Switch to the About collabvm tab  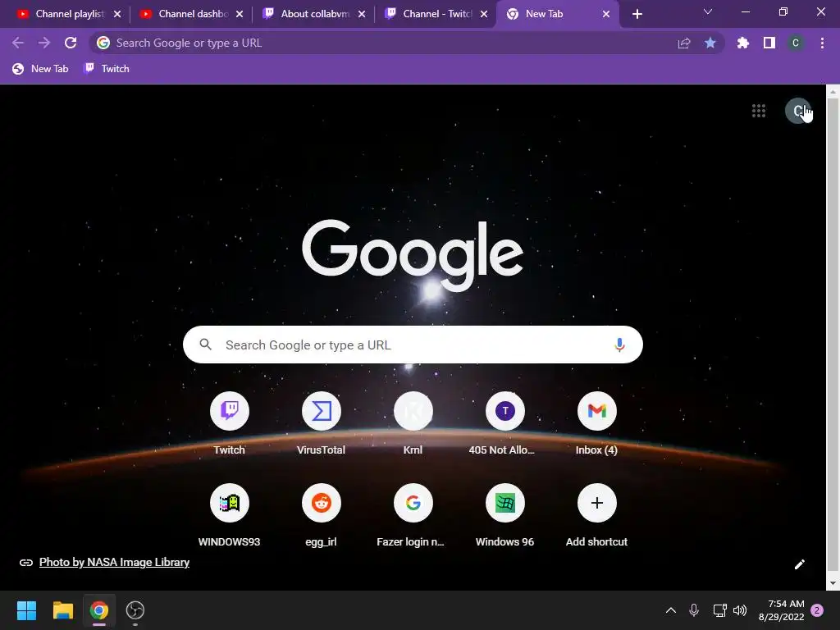[314, 14]
